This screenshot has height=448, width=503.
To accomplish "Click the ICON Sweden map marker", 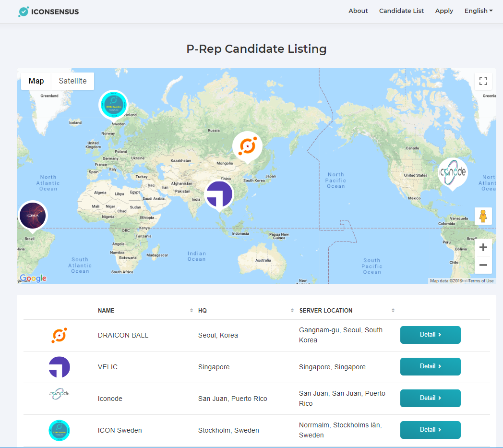I will (114, 104).
